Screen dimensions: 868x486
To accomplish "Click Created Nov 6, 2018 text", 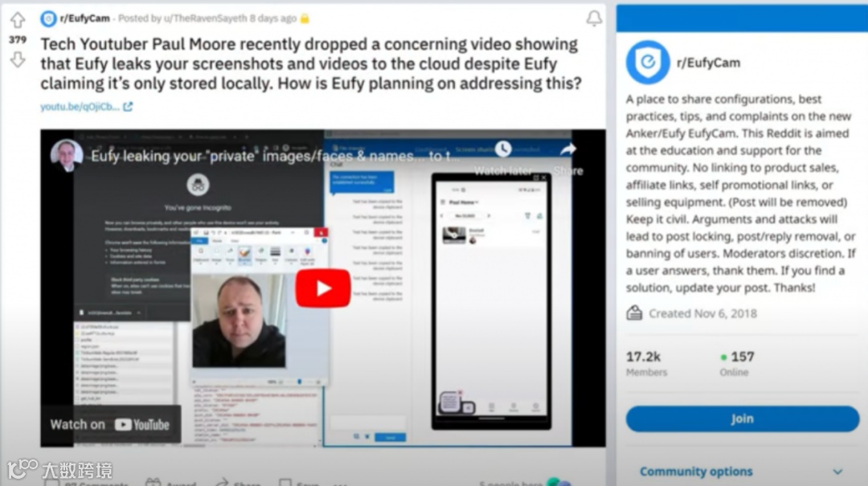I will [702, 313].
